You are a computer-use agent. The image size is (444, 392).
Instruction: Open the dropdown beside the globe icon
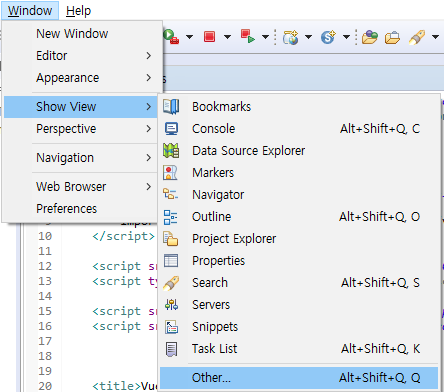coord(309,37)
